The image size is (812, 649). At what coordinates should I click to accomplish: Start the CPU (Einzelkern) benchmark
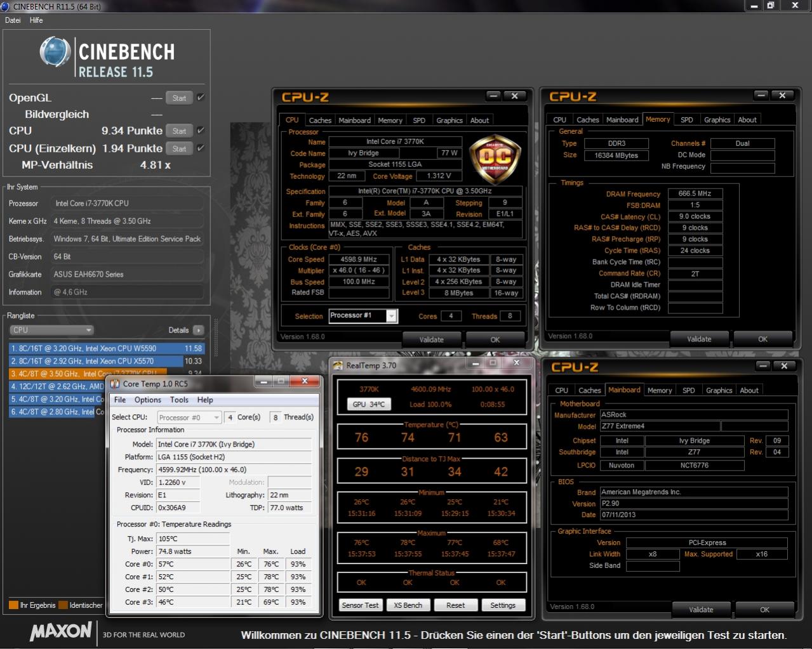(179, 149)
